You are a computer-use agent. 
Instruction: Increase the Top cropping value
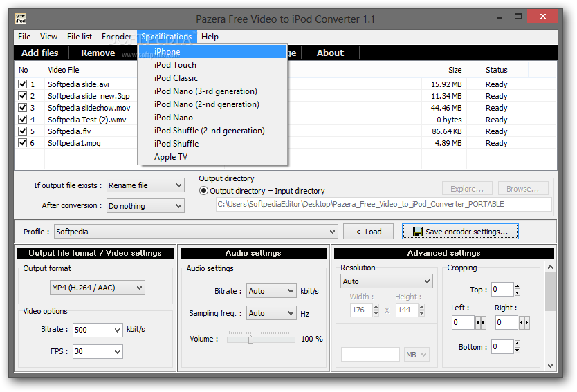[x=518, y=286]
